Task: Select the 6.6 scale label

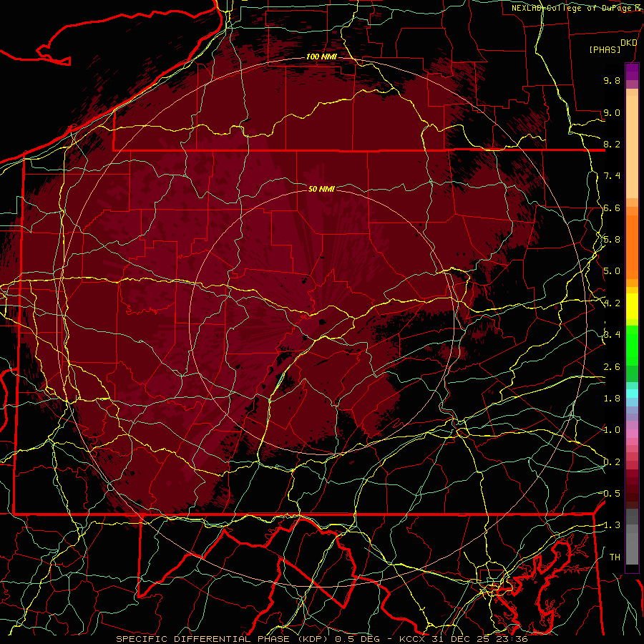Action: click(612, 208)
